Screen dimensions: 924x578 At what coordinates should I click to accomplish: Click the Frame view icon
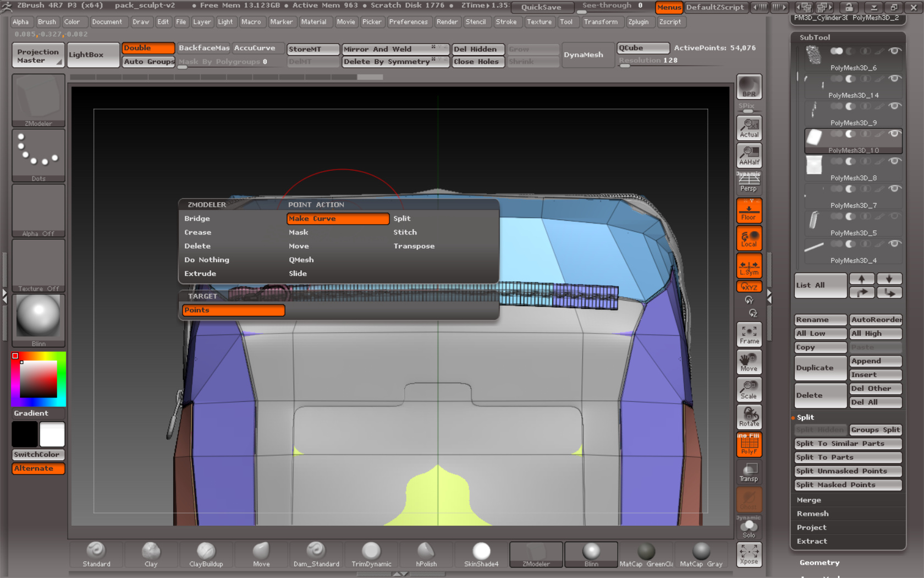(x=749, y=334)
